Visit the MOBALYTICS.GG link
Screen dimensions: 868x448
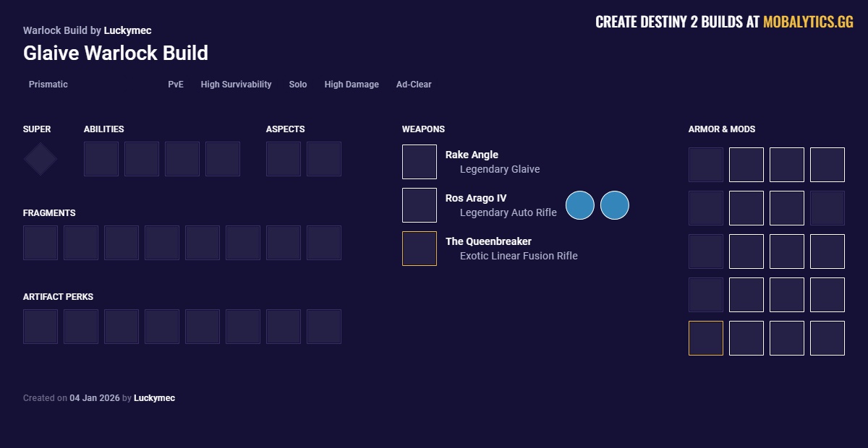tap(808, 22)
